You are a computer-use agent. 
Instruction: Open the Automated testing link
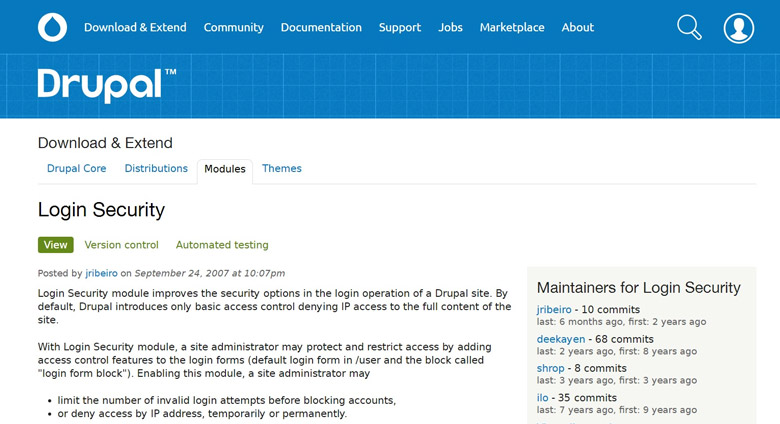pos(222,245)
